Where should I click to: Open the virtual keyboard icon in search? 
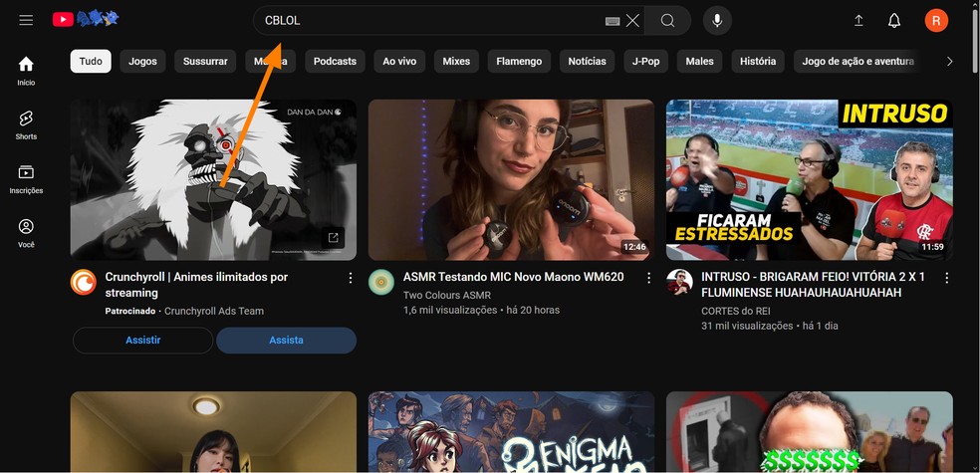click(x=612, y=21)
